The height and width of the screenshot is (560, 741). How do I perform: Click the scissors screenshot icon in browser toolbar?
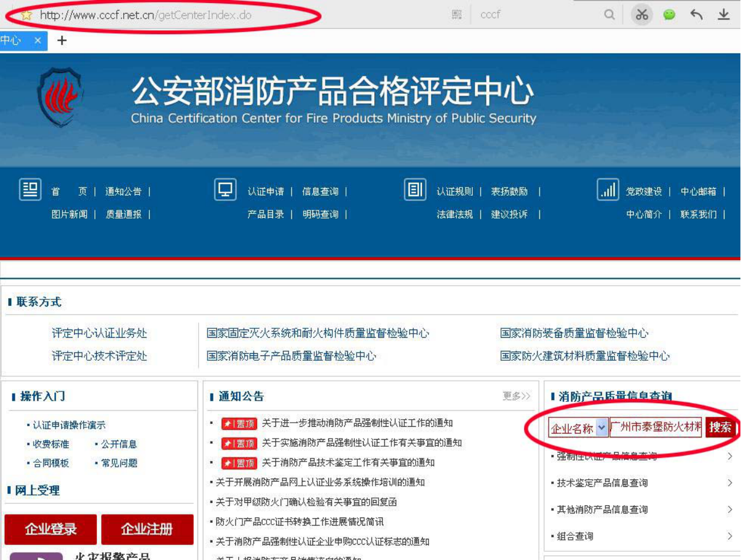[641, 15]
